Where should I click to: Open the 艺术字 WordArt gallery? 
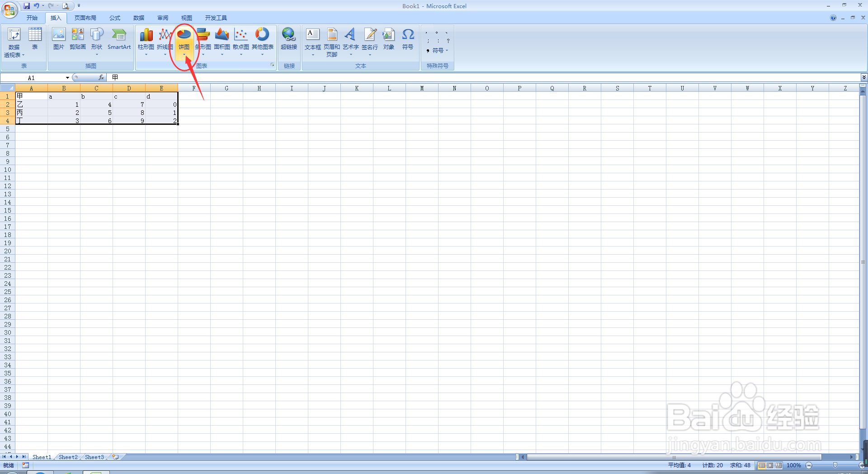click(351, 41)
